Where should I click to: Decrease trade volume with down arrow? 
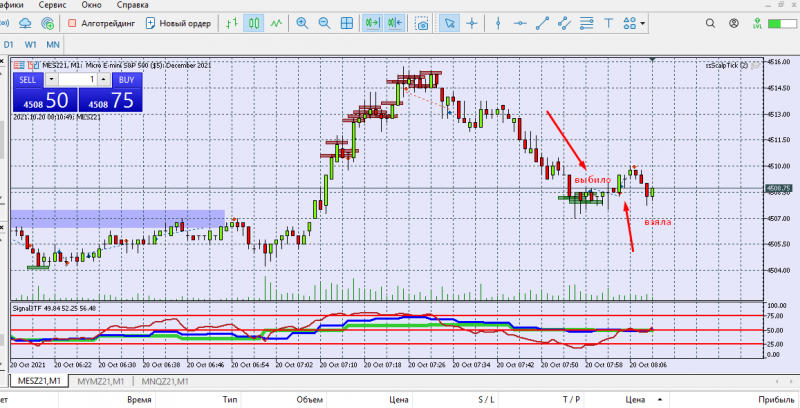(x=51, y=80)
